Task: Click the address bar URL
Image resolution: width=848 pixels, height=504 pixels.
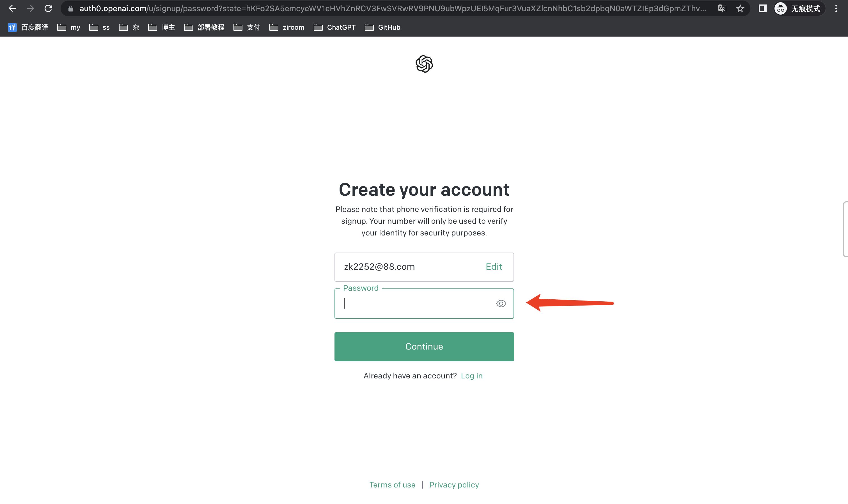Action: (x=391, y=8)
